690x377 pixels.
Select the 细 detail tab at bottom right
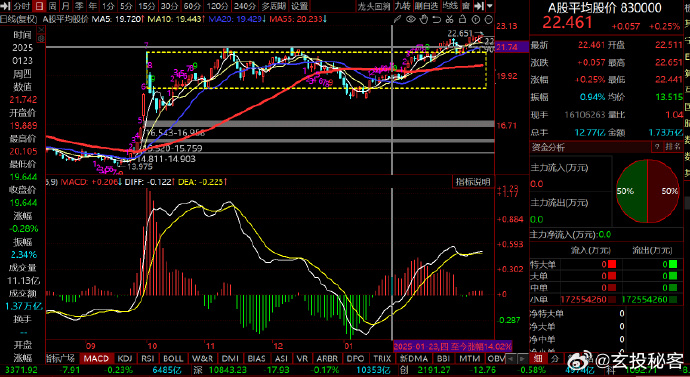pos(538,359)
